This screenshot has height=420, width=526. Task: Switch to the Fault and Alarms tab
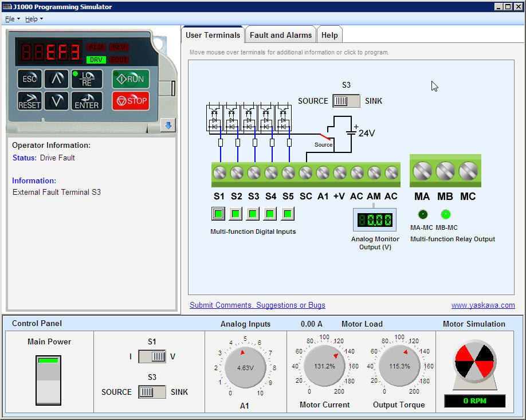(280, 35)
